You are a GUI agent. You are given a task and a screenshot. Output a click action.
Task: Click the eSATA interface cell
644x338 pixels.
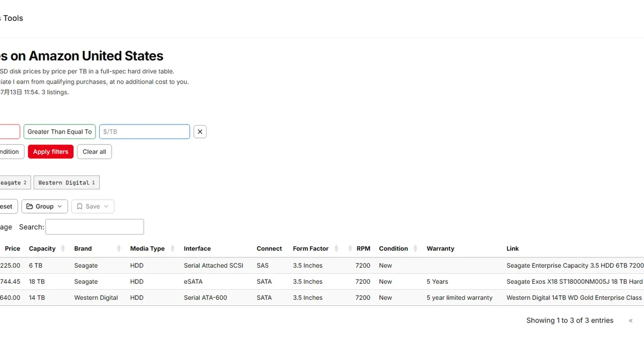click(x=193, y=282)
